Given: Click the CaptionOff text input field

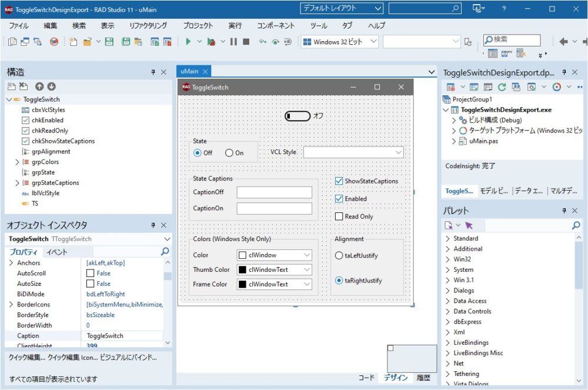Looking at the screenshot, I should coord(274,192).
